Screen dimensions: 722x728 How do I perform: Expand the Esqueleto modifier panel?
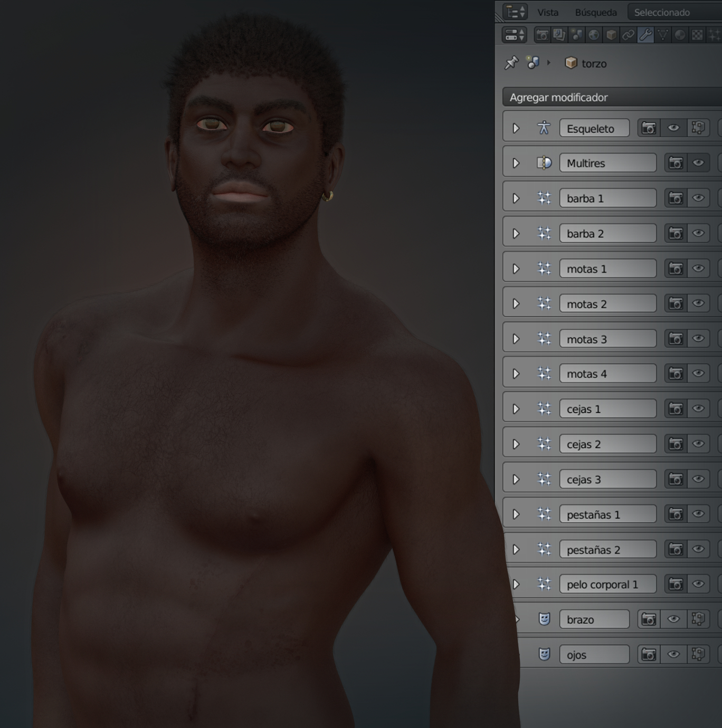(516, 128)
